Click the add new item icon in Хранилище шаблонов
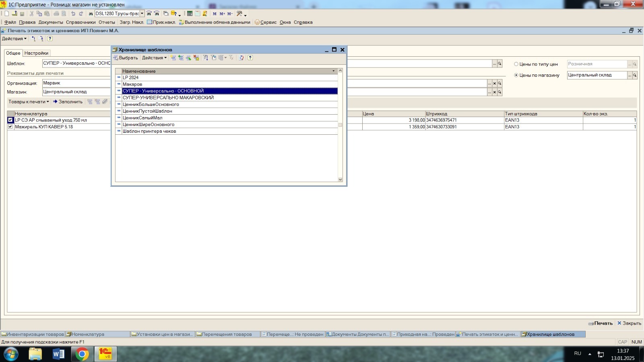The height and width of the screenshot is (362, 644). click(x=173, y=58)
